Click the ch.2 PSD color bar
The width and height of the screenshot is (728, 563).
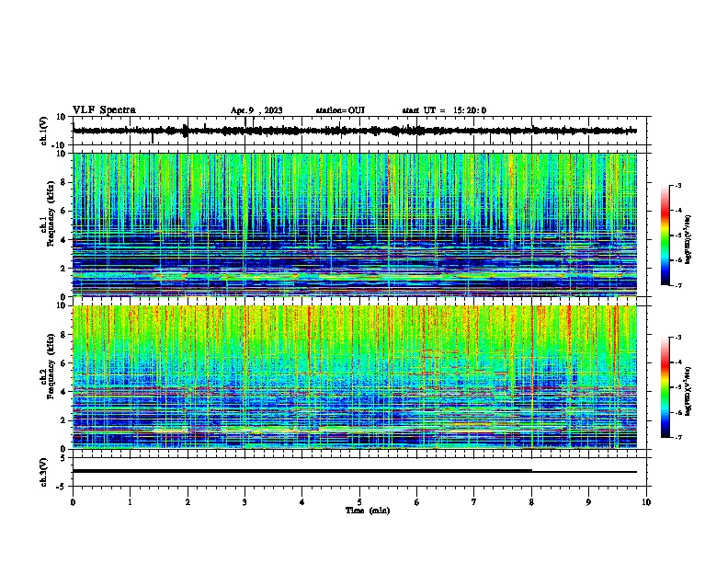point(665,387)
